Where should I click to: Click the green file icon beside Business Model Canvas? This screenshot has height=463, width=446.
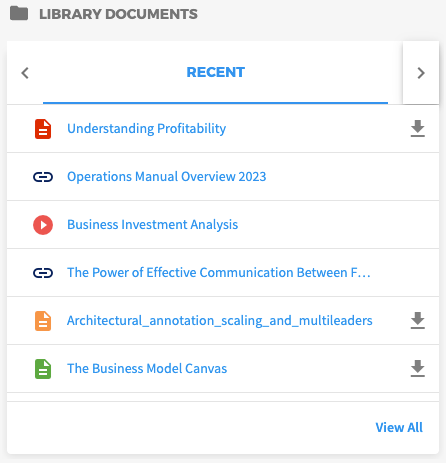coord(43,369)
